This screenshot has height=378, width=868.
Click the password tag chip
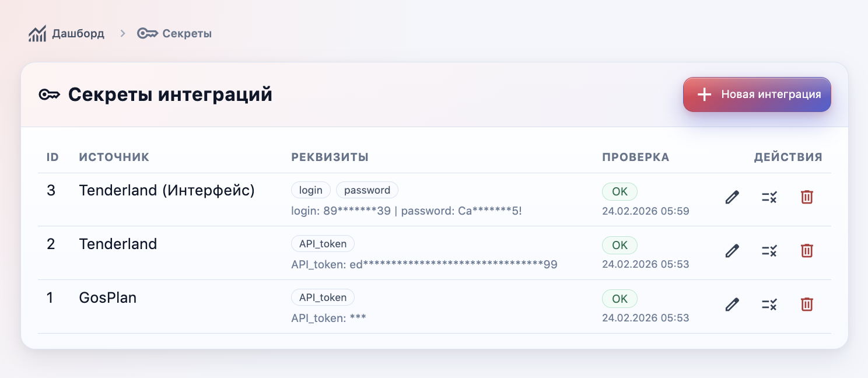[367, 190]
